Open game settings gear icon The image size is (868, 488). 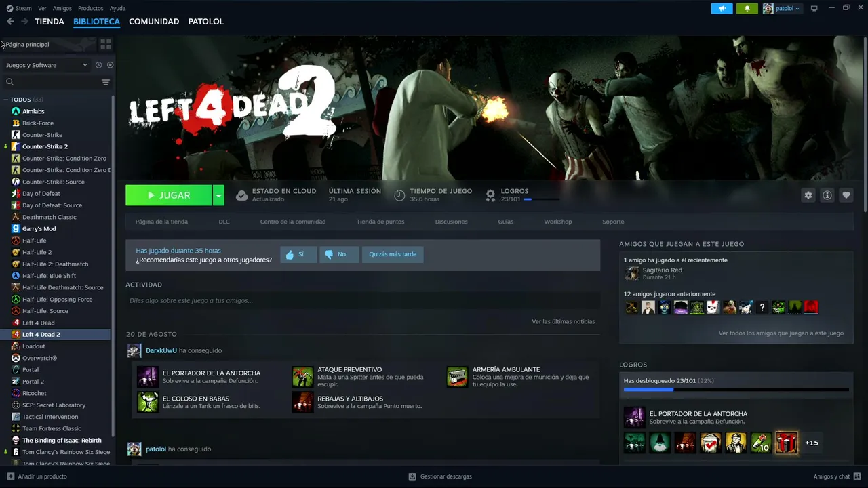tap(808, 195)
